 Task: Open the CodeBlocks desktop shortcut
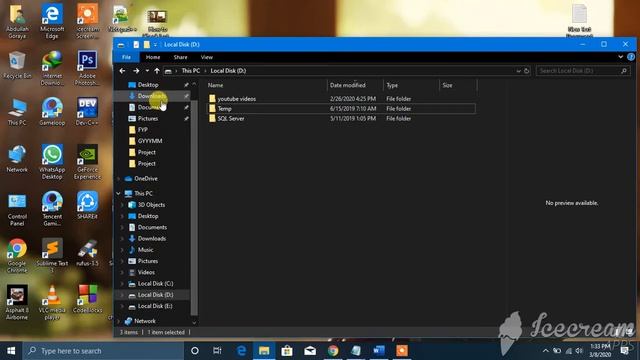(87, 299)
